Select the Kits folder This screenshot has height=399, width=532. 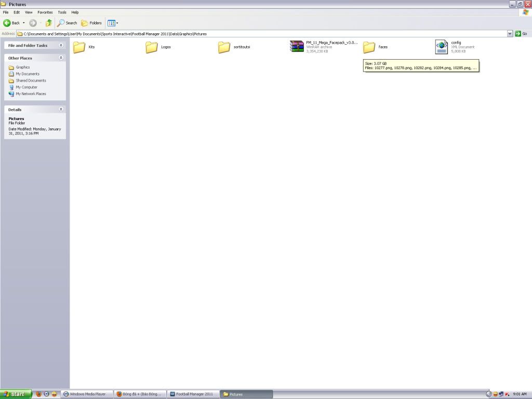(84, 47)
